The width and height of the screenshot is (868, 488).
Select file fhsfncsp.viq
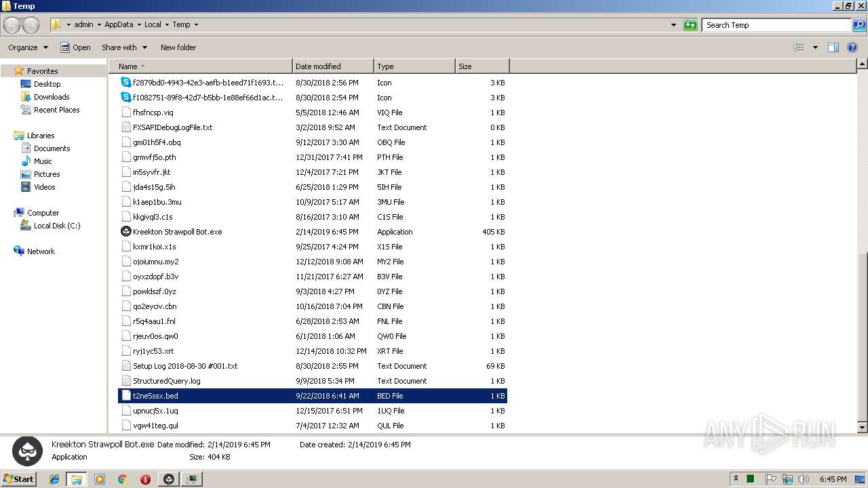click(x=313, y=113)
